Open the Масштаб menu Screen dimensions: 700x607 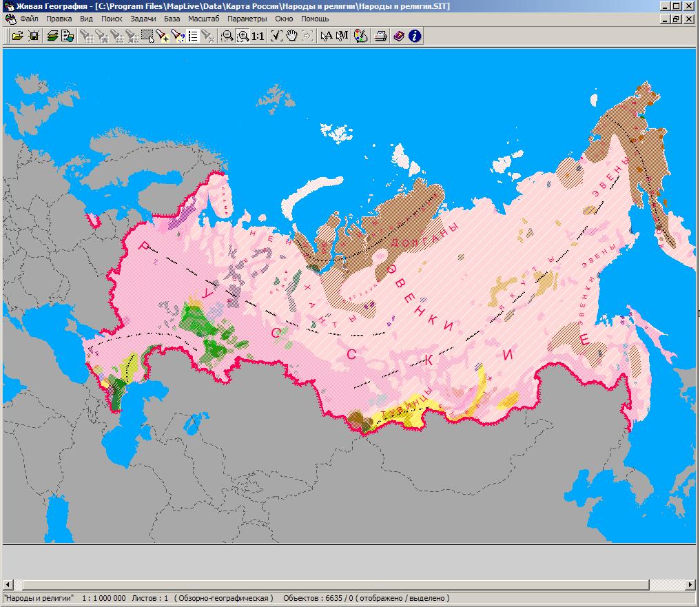(x=203, y=19)
